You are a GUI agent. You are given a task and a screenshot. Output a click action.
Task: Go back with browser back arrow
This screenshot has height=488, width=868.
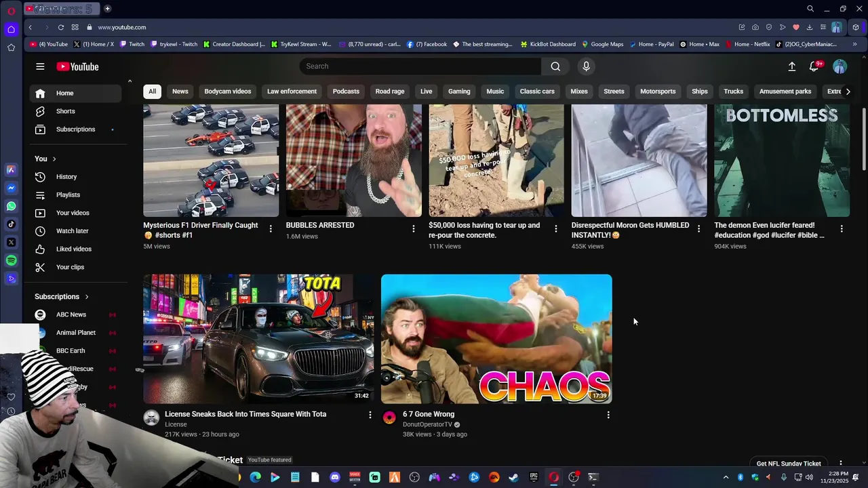tap(31, 27)
